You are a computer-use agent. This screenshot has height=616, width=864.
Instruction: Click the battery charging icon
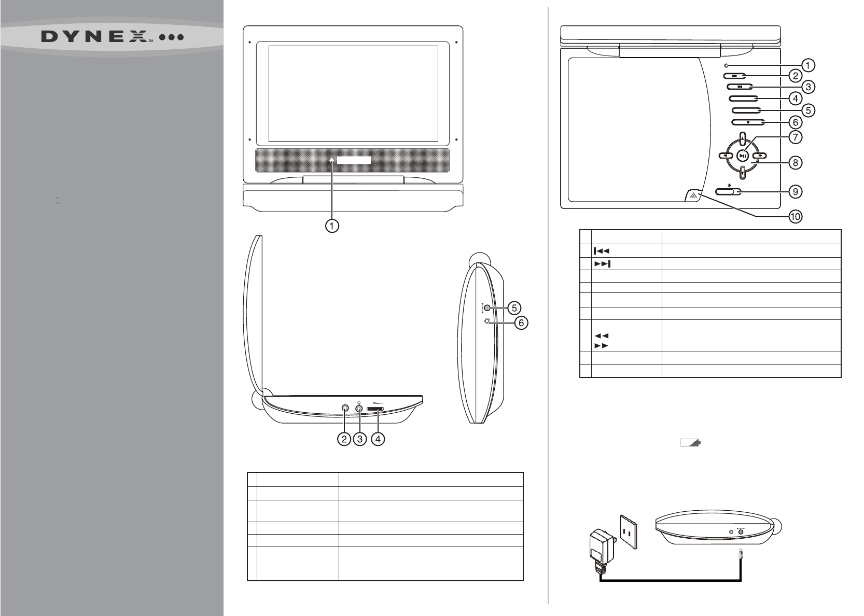[x=690, y=443]
